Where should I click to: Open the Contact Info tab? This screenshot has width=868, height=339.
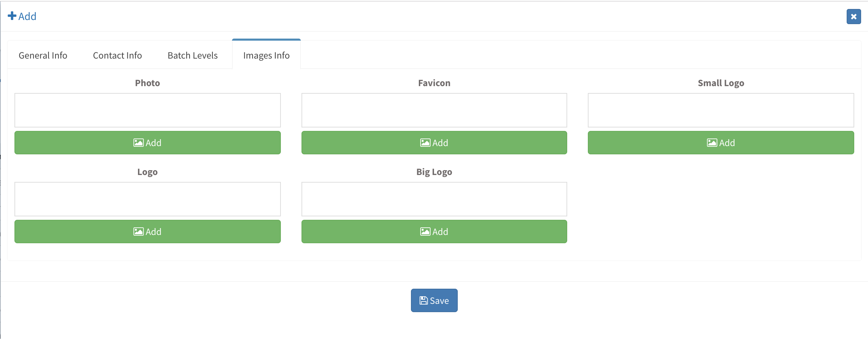[117, 55]
